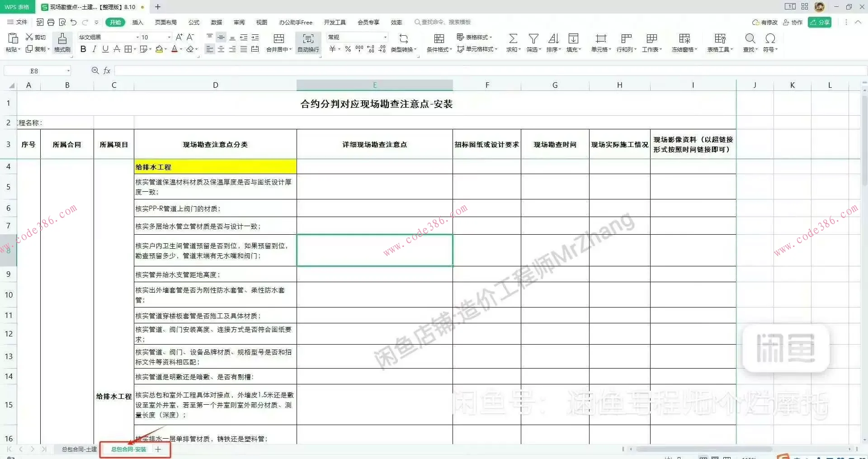
Task: Open the File (文件) menu button
Action: [17, 22]
